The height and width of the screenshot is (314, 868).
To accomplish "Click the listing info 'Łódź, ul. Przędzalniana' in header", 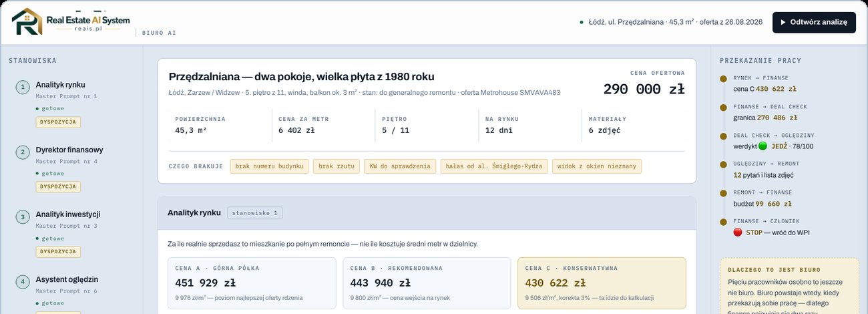I will 675,22.
